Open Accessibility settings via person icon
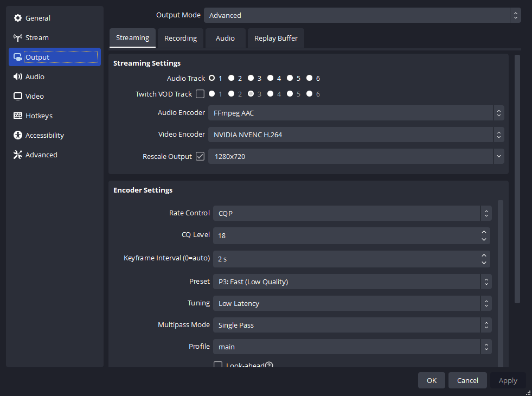This screenshot has height=396, width=532. (18, 136)
